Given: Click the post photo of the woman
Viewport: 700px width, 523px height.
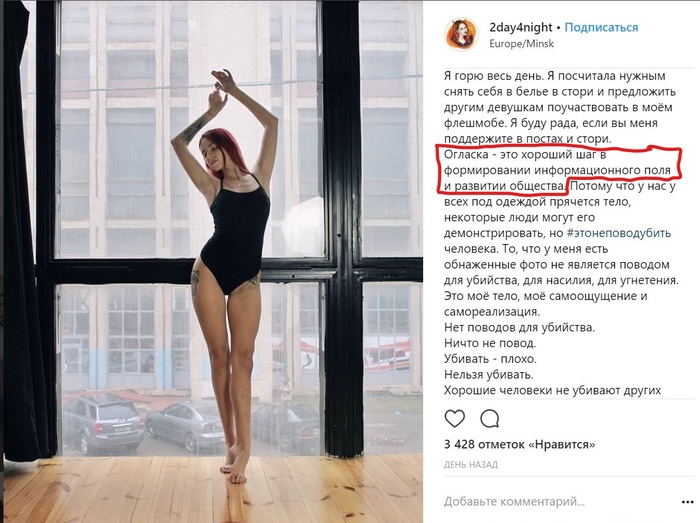Looking at the screenshot, I should pos(213,262).
